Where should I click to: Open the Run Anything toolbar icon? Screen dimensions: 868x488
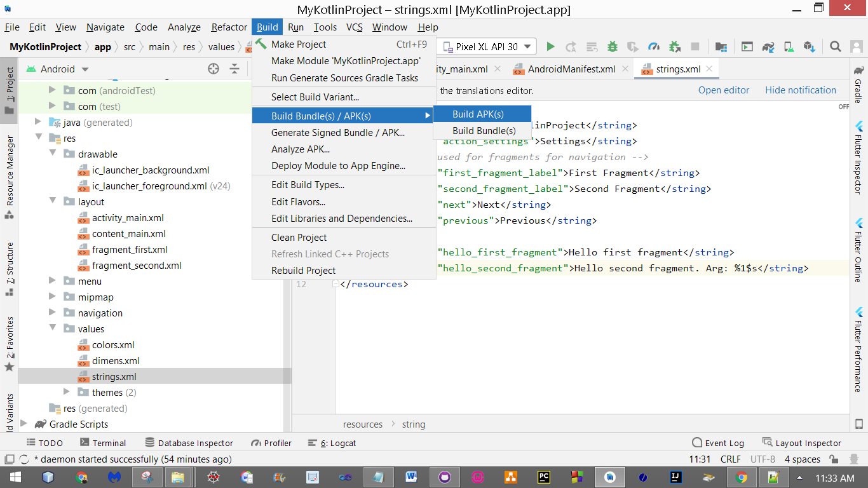coord(748,47)
